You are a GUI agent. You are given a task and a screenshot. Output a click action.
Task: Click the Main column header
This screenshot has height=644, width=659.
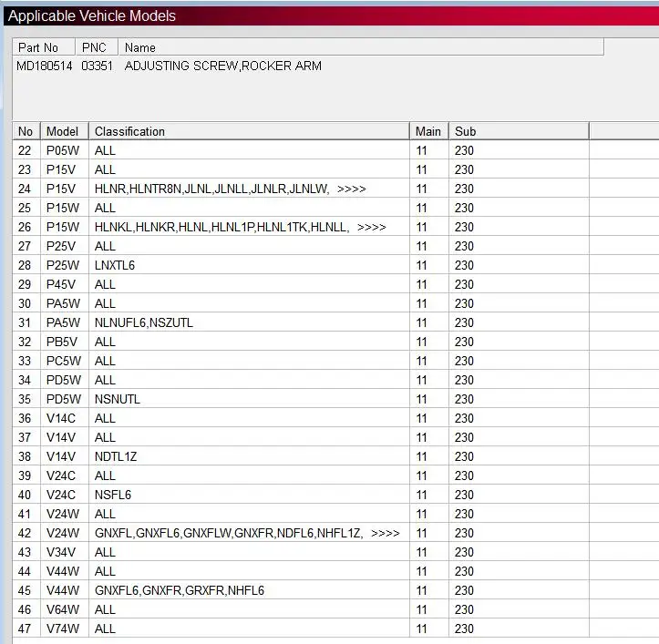429,131
